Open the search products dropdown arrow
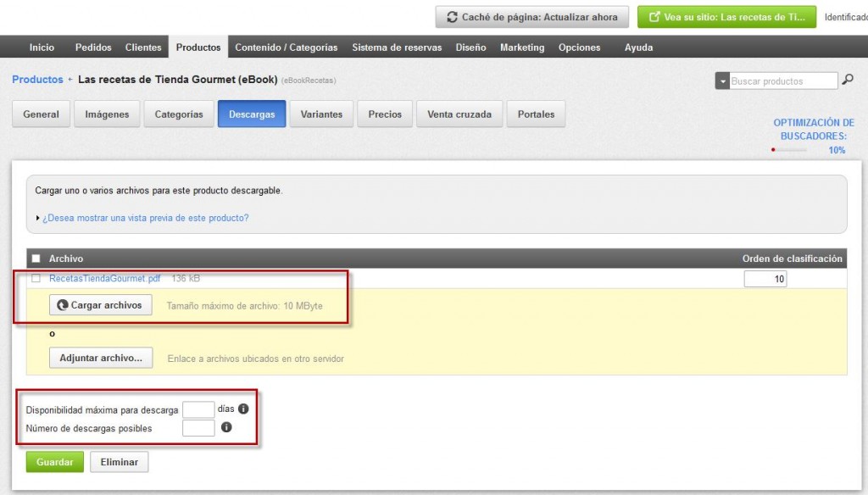868x495 pixels. [x=722, y=81]
